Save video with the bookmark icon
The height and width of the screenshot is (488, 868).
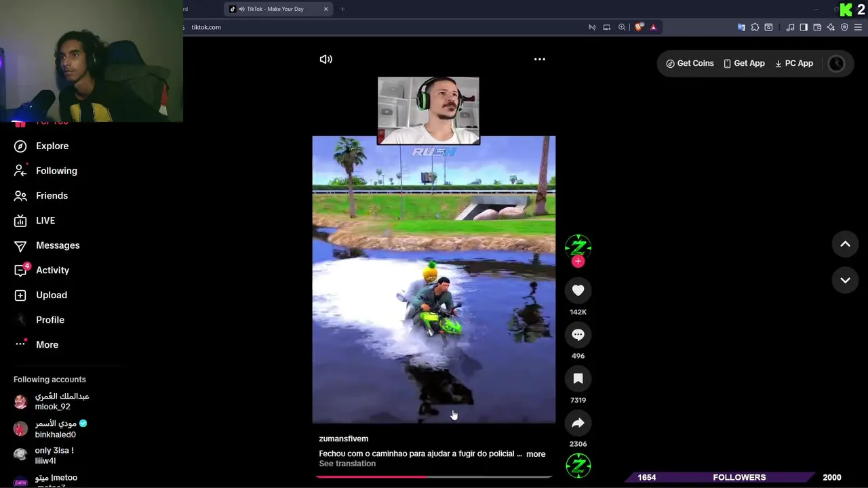[578, 379]
